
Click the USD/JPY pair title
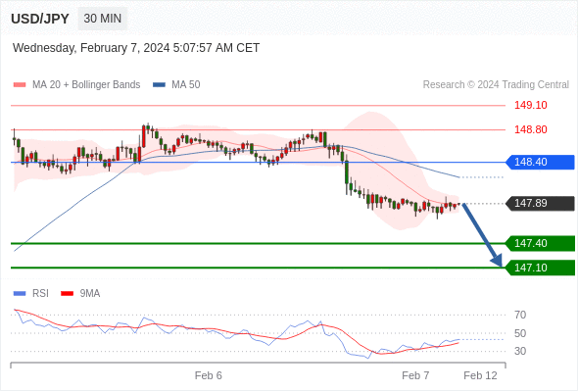click(40, 19)
